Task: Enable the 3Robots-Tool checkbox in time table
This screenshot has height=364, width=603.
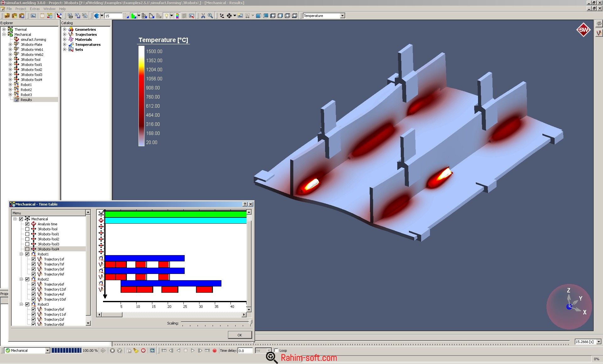Action: pos(27,229)
